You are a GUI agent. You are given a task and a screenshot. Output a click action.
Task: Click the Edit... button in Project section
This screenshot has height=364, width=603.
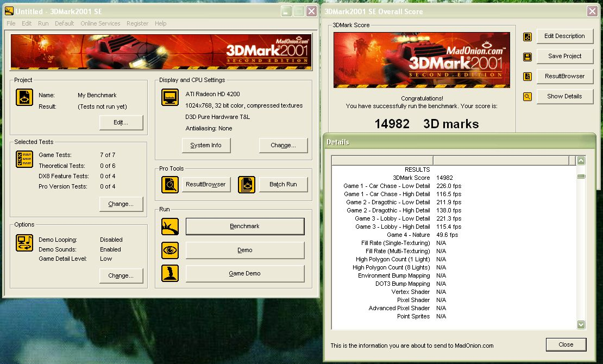click(x=121, y=122)
